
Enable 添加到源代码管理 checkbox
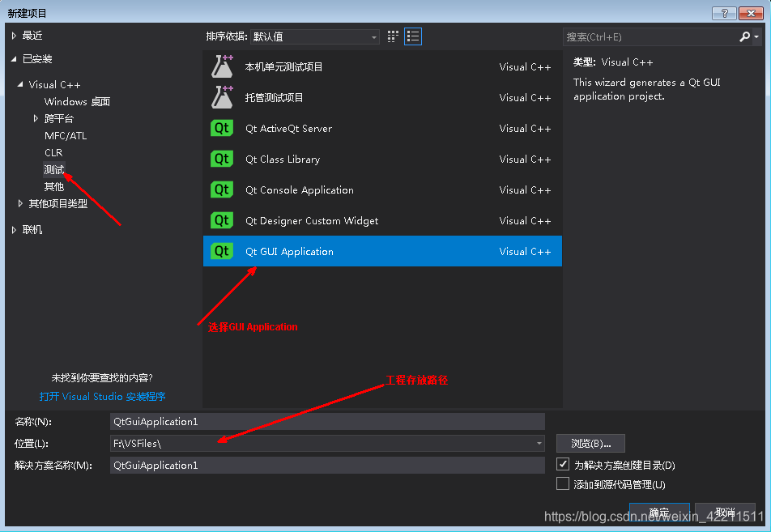tap(563, 483)
